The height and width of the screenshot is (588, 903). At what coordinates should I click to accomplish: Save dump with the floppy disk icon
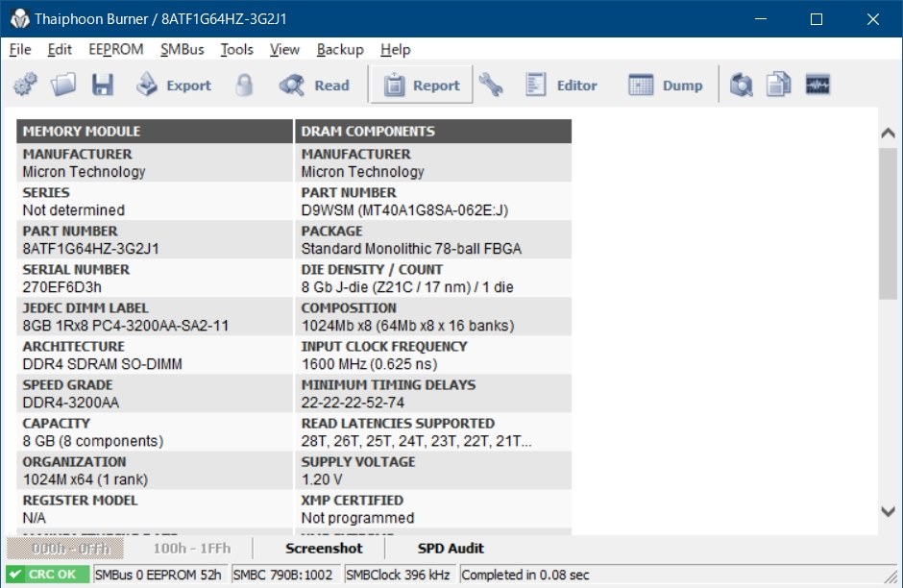pos(103,85)
